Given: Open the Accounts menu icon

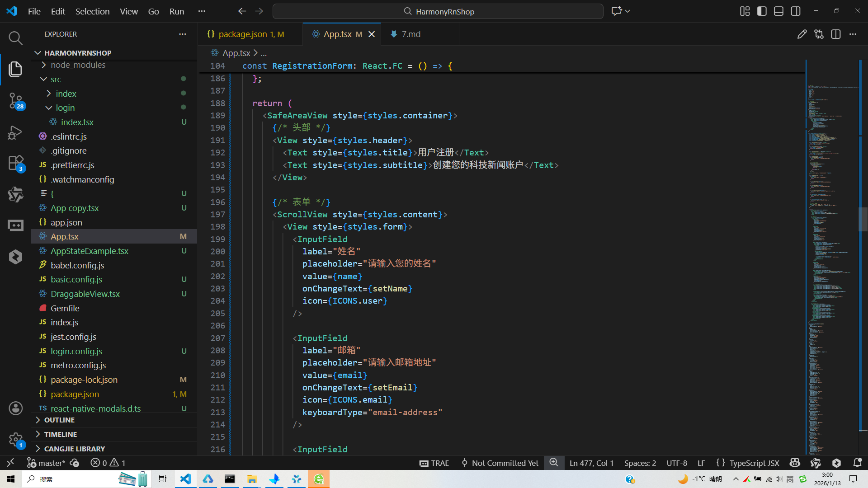Looking at the screenshot, I should point(15,408).
